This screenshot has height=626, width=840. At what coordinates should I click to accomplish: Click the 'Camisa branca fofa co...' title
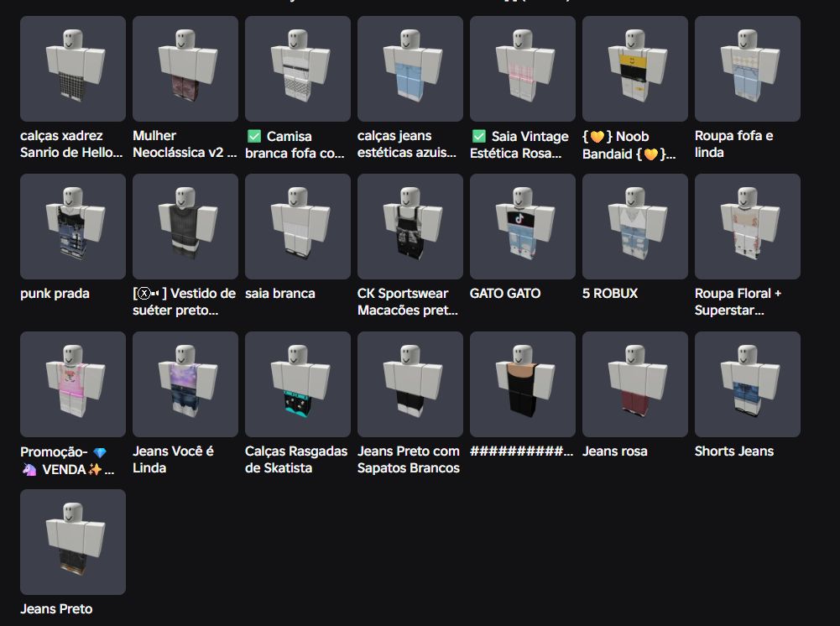coord(295,144)
